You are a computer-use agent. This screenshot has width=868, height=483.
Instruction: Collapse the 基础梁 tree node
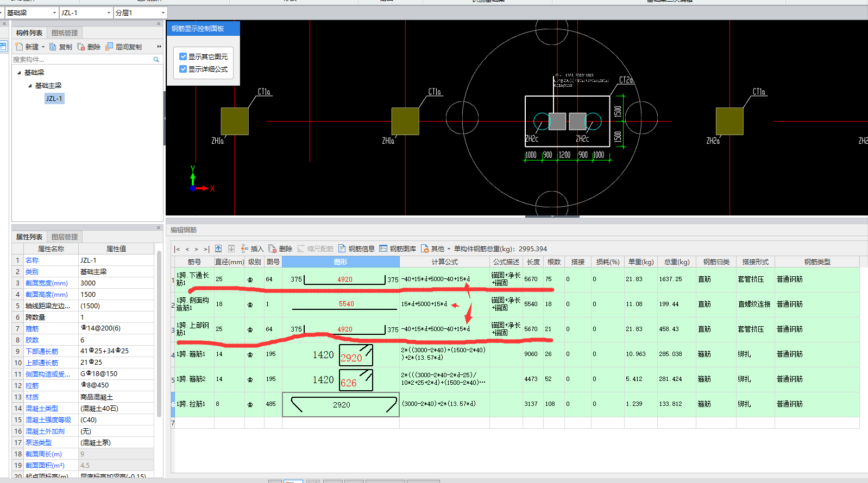click(x=19, y=73)
